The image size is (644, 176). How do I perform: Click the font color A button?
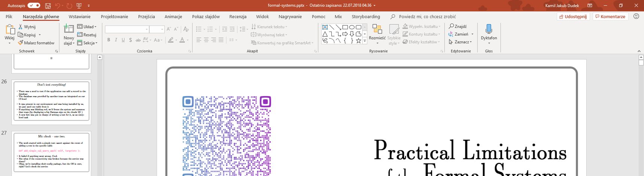[x=182, y=40]
